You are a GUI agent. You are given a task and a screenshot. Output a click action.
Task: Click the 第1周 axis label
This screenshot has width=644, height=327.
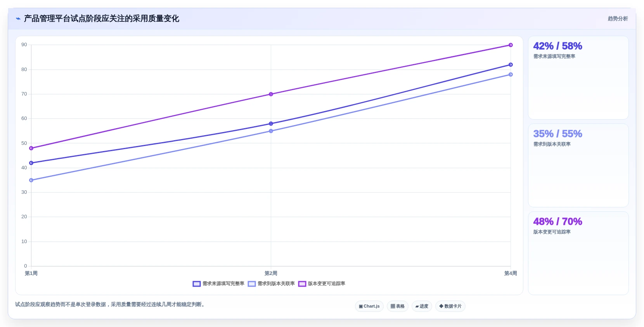point(31,273)
